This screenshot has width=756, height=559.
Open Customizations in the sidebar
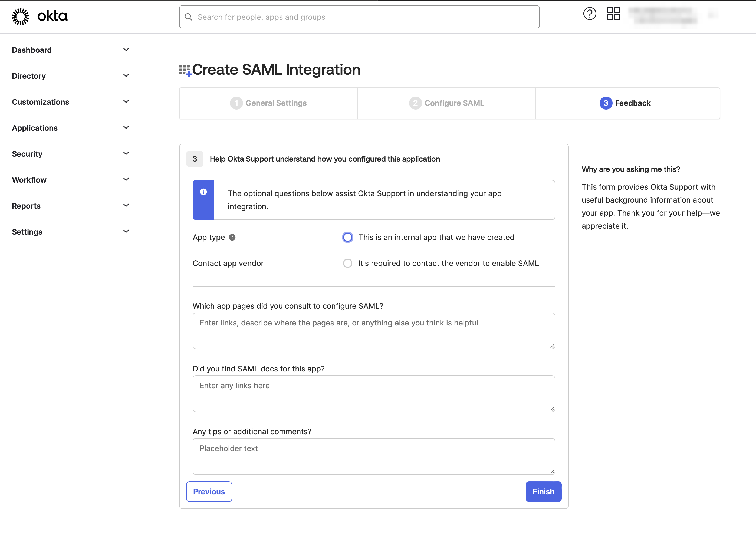[x=41, y=102]
